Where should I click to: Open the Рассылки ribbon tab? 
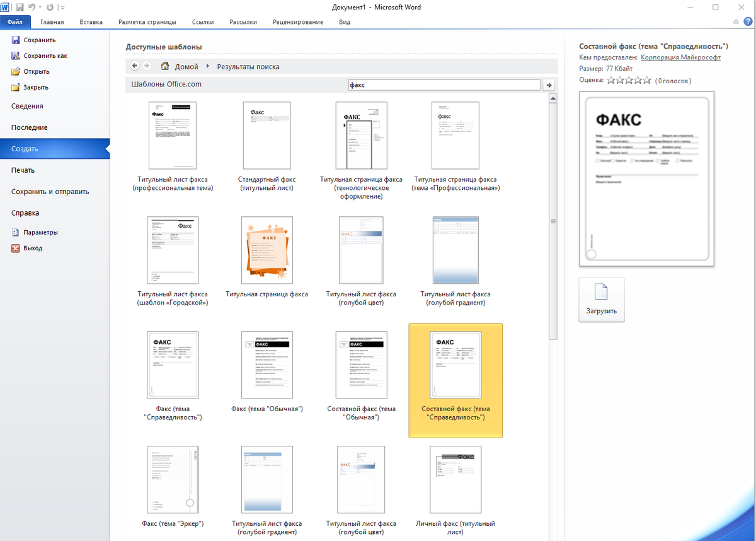pyautogui.click(x=243, y=22)
